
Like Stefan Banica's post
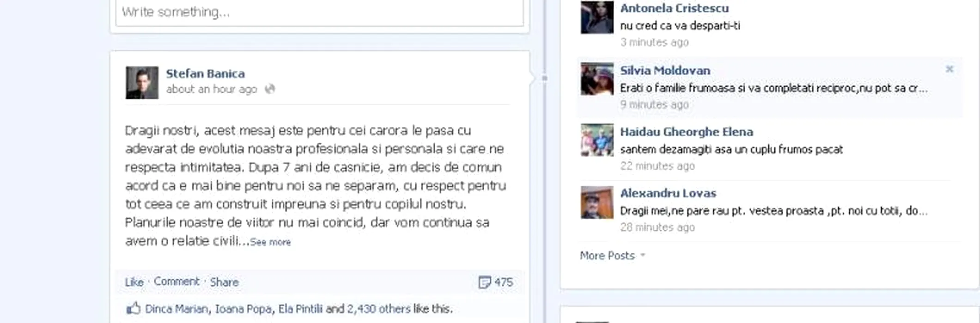(x=134, y=282)
